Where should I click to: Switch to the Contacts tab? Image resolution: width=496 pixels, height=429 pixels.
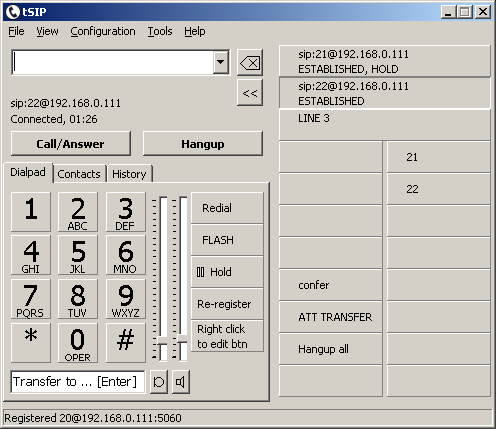(x=79, y=174)
